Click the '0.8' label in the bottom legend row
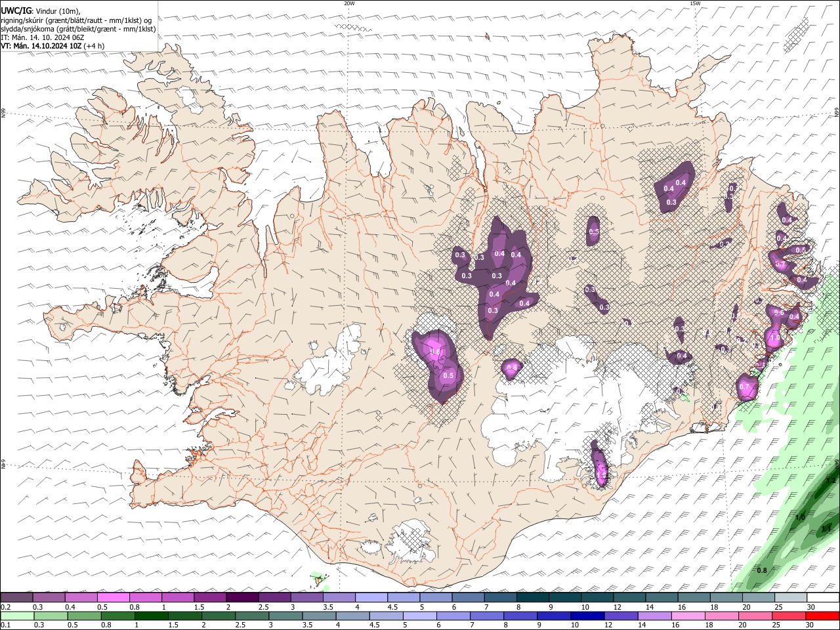 [x=106, y=625]
